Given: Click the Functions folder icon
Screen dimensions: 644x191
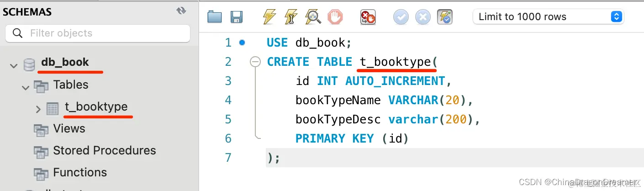Looking at the screenshot, I should pyautogui.click(x=41, y=174).
